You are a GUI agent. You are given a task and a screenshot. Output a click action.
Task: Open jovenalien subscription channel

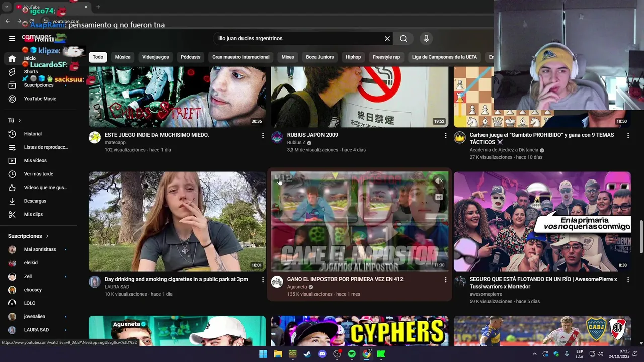(x=40, y=317)
